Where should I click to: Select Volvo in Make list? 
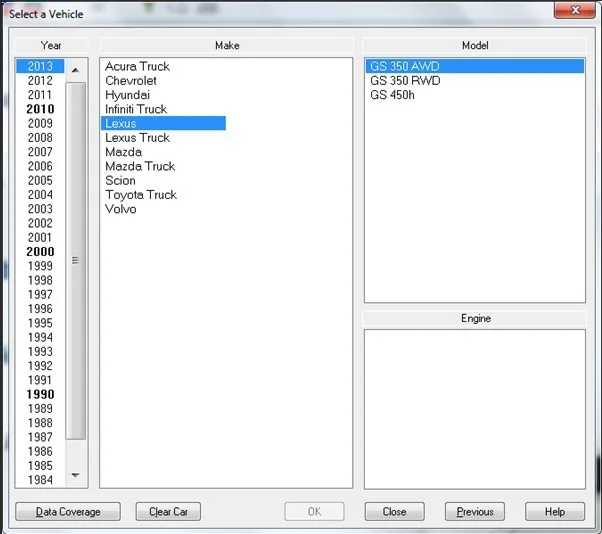click(121, 209)
